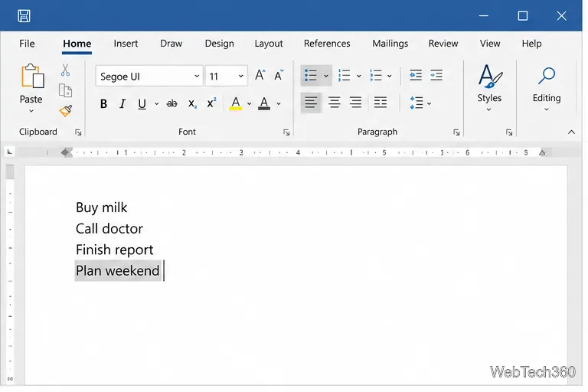This screenshot has width=588, height=392.
Task: Toggle bold formatting
Action: pyautogui.click(x=103, y=103)
